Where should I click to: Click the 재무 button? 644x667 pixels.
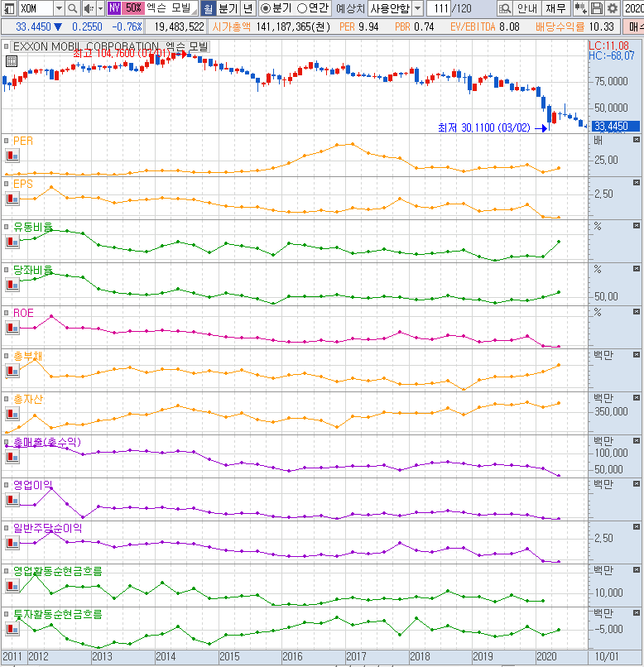[555, 8]
